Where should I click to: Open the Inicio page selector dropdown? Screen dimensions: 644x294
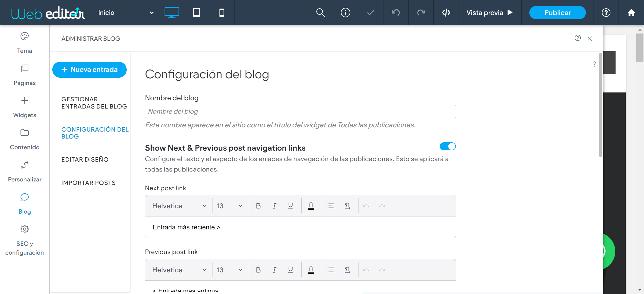pos(126,13)
